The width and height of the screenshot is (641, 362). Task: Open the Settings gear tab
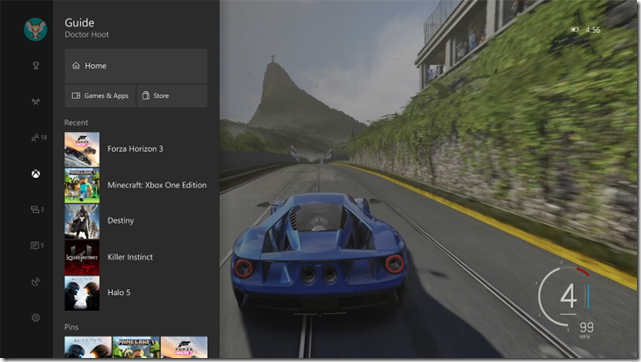[x=36, y=317]
